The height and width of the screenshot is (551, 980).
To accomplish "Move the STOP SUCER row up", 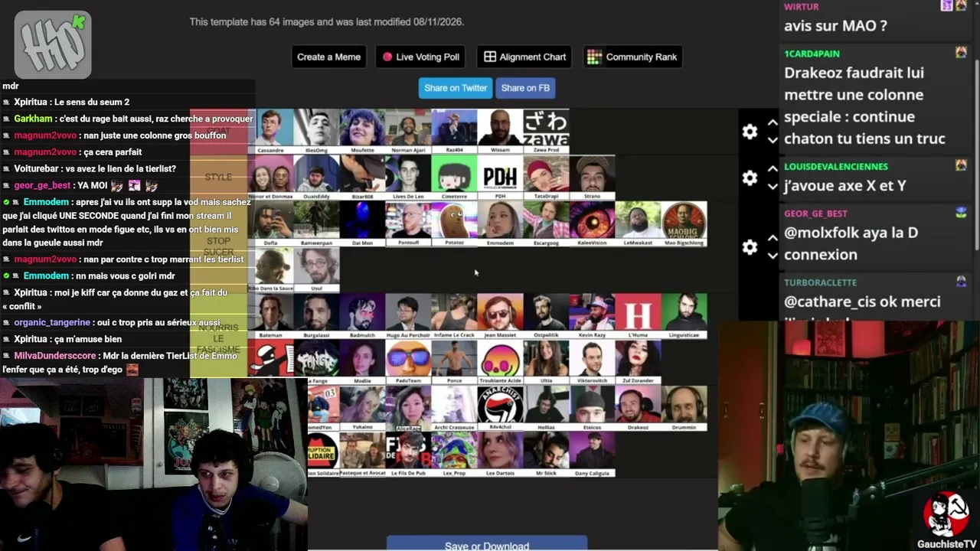I will (x=773, y=238).
